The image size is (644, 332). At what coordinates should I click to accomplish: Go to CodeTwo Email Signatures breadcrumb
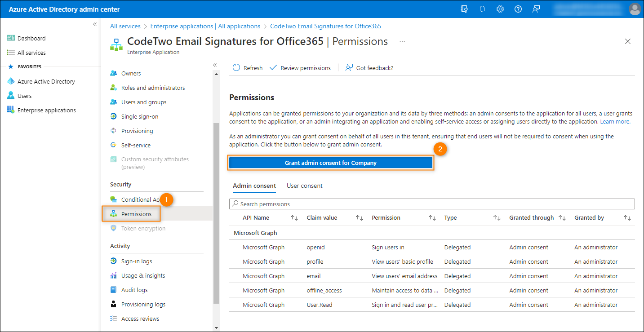tap(325, 26)
